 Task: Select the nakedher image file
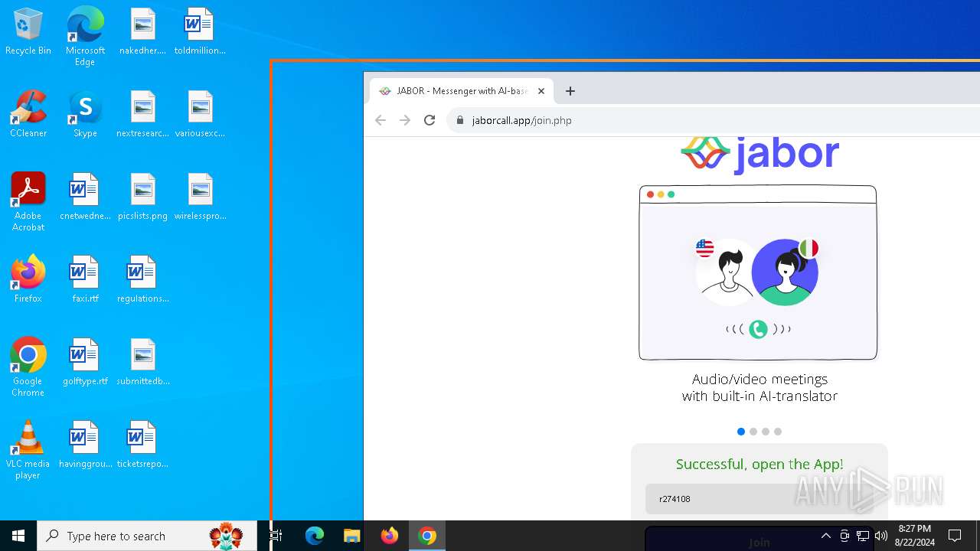click(142, 32)
